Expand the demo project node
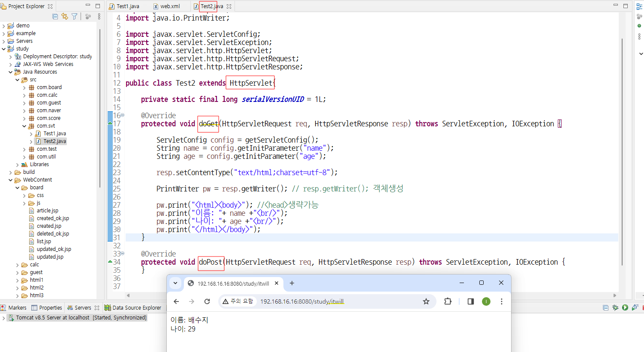The width and height of the screenshot is (644, 352). pyautogui.click(x=3, y=26)
